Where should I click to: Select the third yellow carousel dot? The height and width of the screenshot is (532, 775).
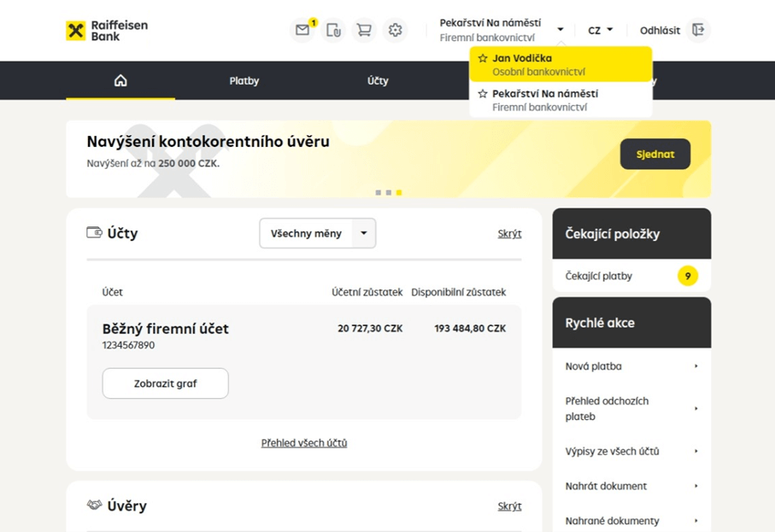(x=399, y=193)
